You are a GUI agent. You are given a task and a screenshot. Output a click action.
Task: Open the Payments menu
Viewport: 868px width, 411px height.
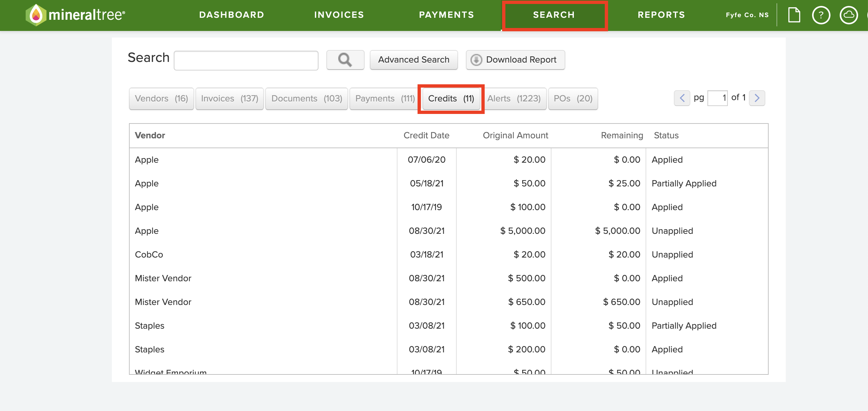click(x=447, y=15)
